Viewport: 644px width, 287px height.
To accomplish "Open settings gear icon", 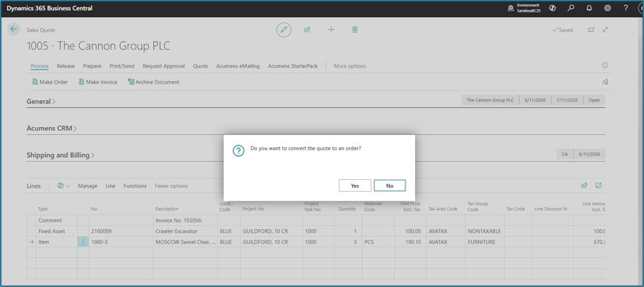I will coord(607,8).
